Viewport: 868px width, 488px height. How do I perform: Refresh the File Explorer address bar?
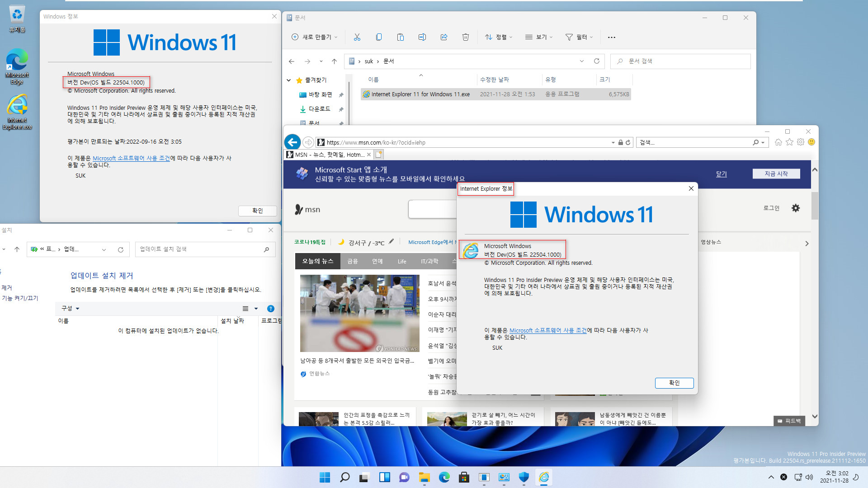pos(597,61)
